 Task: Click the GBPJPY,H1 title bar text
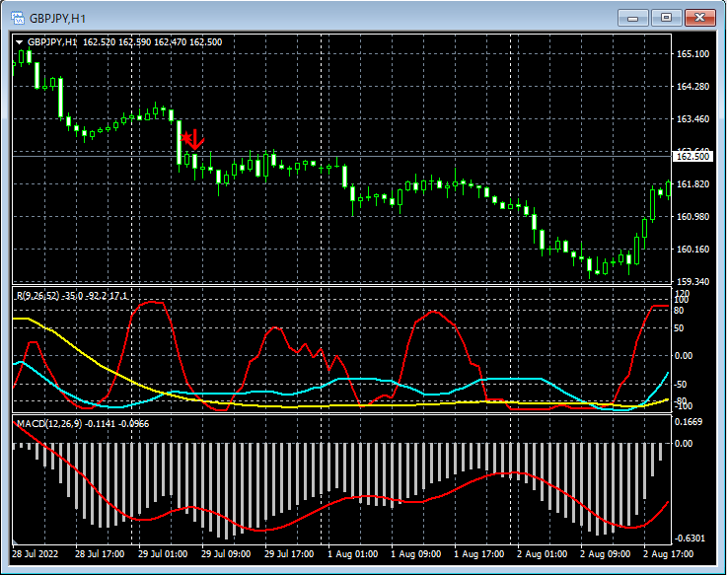click(56, 18)
